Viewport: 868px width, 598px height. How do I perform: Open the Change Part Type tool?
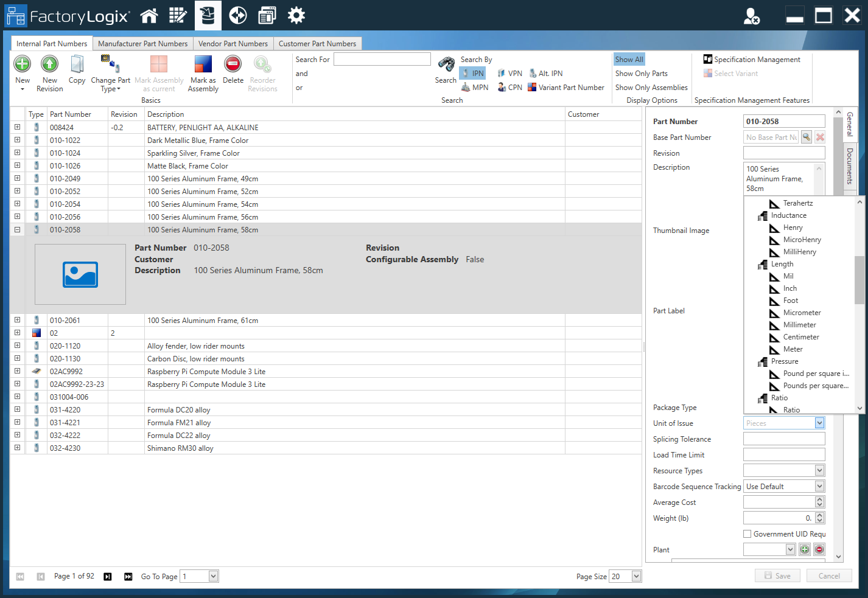pos(110,73)
